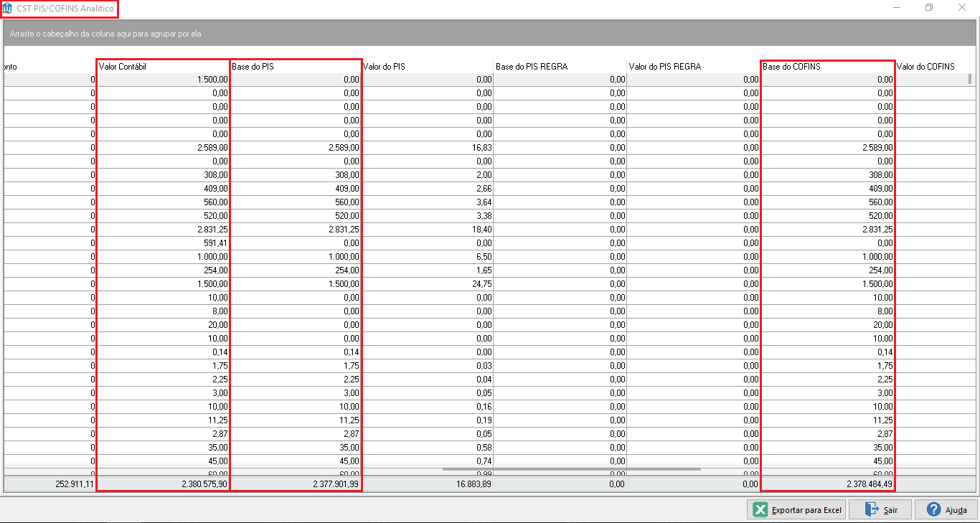Click the Base do COFINS column header

point(828,67)
